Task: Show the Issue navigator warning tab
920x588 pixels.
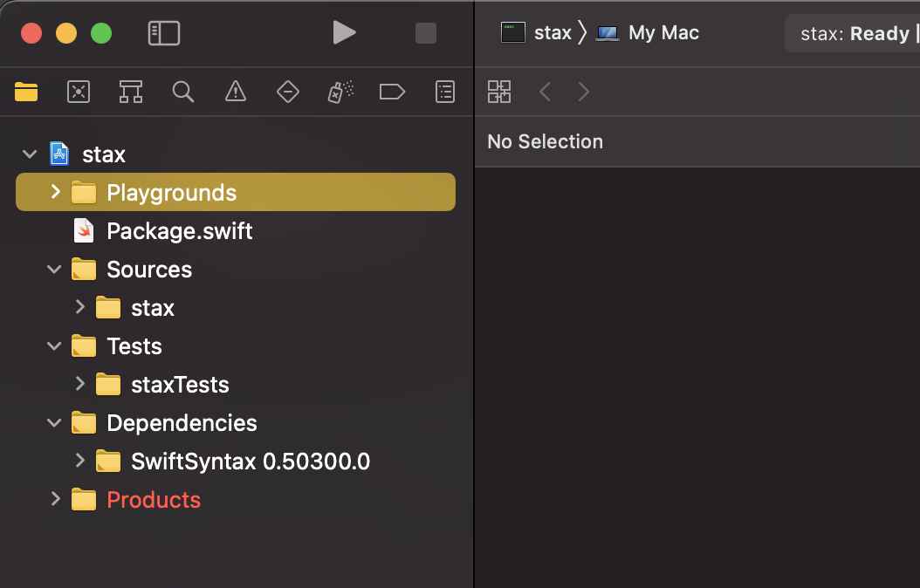Action: pos(236,92)
